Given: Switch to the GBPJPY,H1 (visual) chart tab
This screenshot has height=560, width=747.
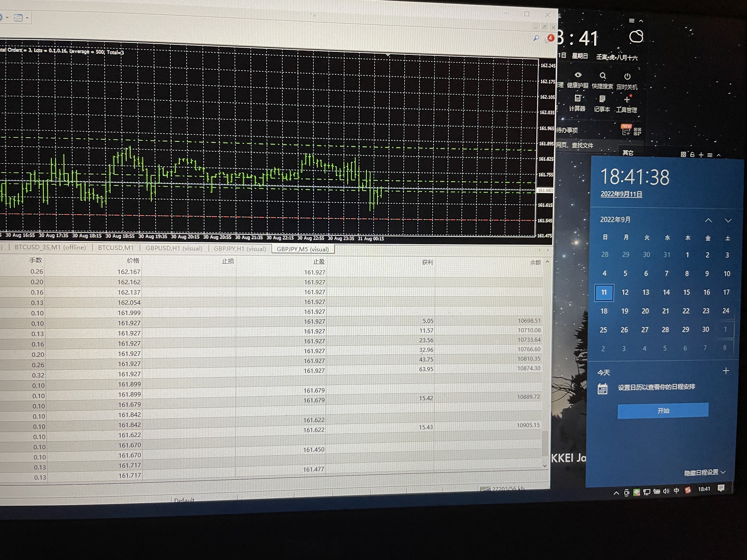Looking at the screenshot, I should (x=240, y=249).
